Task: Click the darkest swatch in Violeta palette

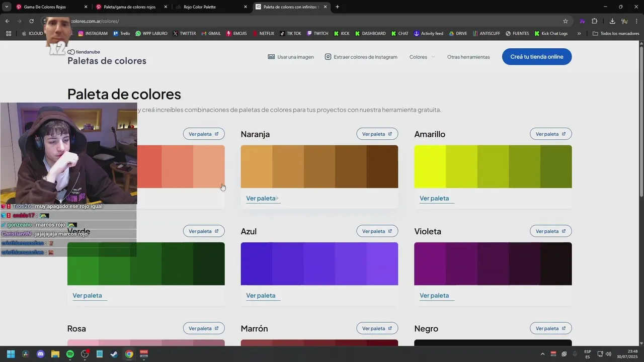Action: click(556, 263)
